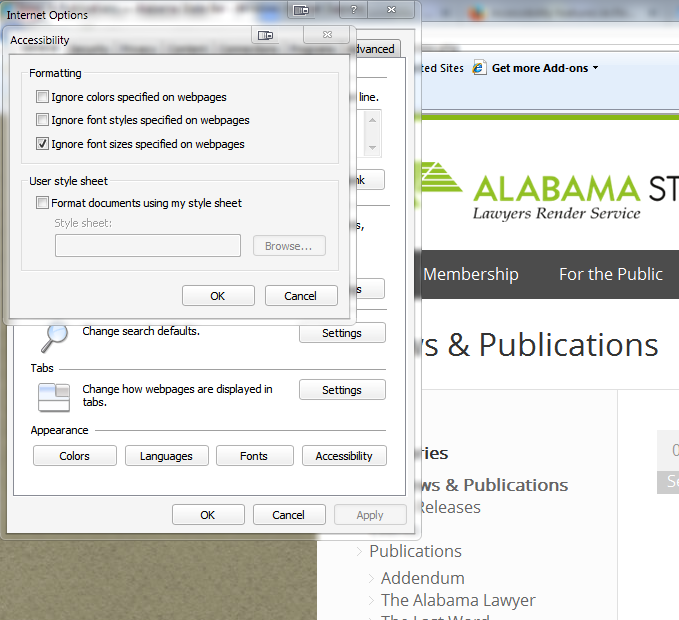Click the Addendum chevron arrow

(371, 578)
